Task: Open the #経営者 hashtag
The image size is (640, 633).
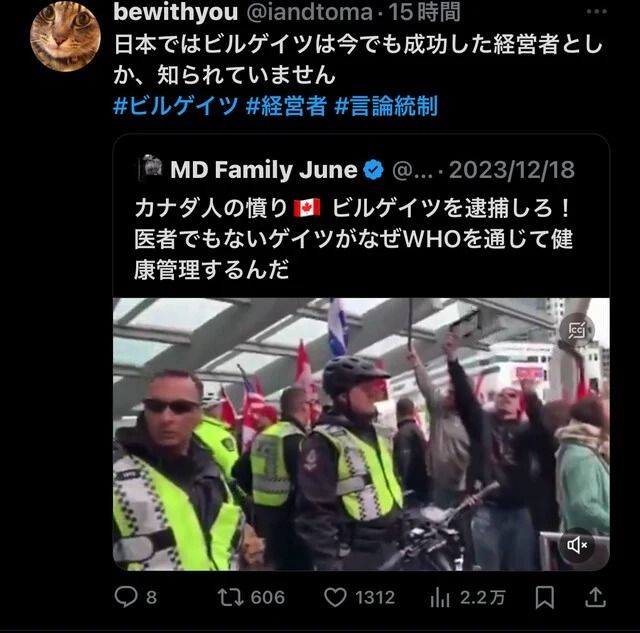Action: [x=286, y=106]
